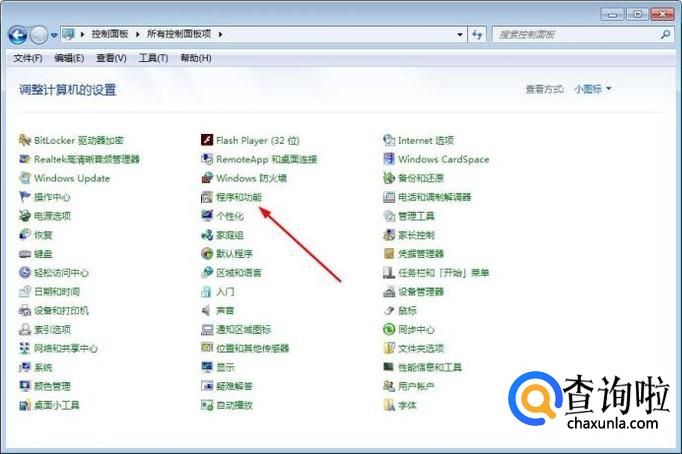Open the 文件(F) menu

(x=28, y=58)
